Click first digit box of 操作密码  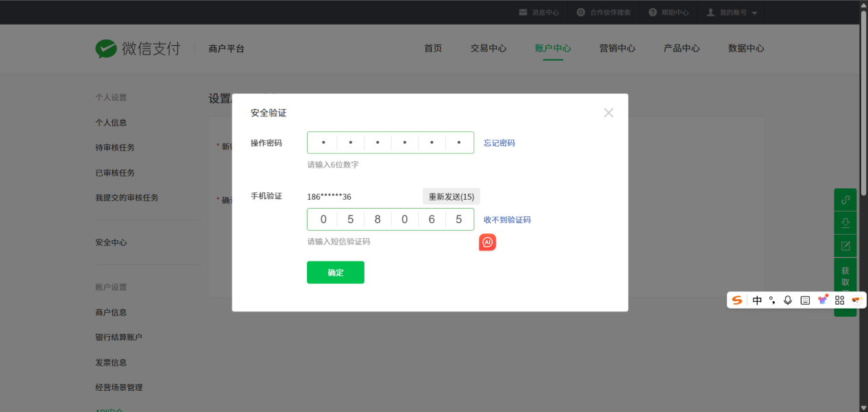(x=323, y=142)
